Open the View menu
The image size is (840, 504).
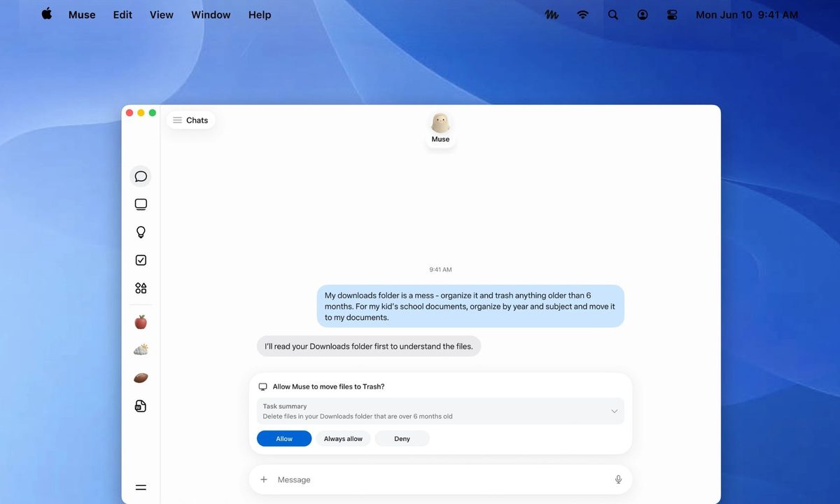click(x=162, y=15)
